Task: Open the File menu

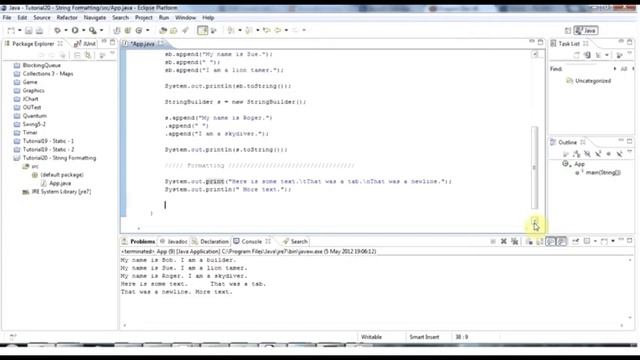Action: point(7,18)
